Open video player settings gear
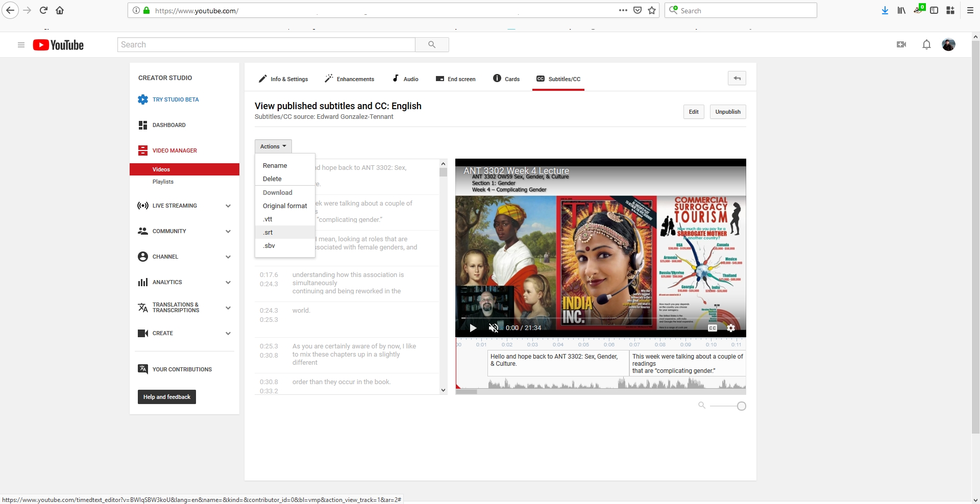The width and height of the screenshot is (980, 504). tap(731, 328)
